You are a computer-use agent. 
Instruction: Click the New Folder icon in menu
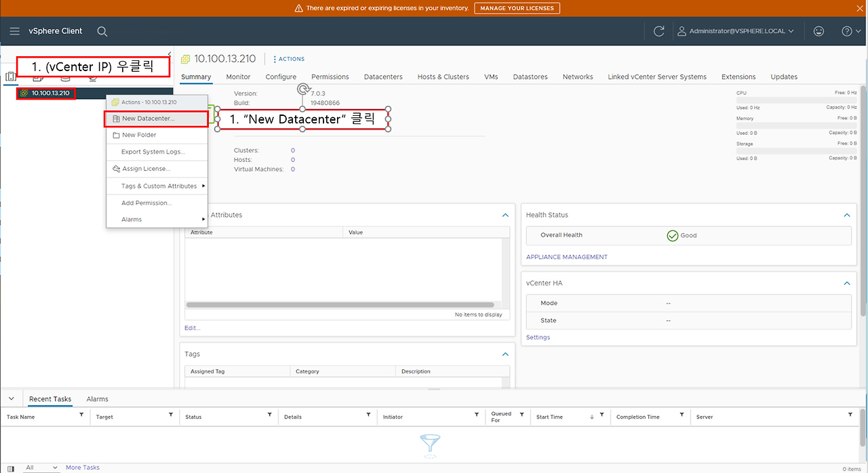(116, 135)
